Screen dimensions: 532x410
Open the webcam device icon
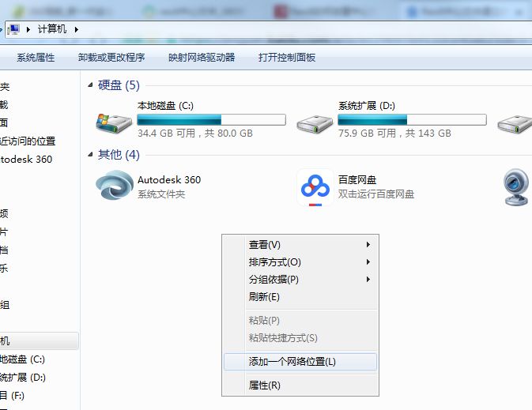516,187
